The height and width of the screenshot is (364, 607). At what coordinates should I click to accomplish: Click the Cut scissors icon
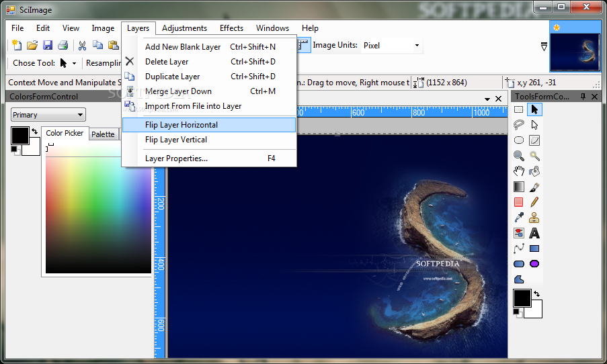(x=82, y=45)
